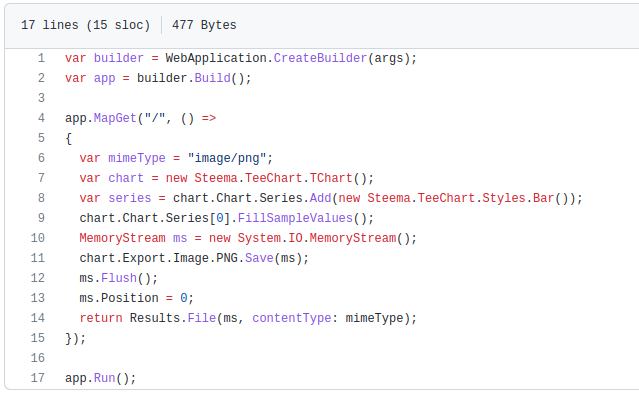Click the 'series' variable name
This screenshot has width=639, height=399.
[x=130, y=198]
